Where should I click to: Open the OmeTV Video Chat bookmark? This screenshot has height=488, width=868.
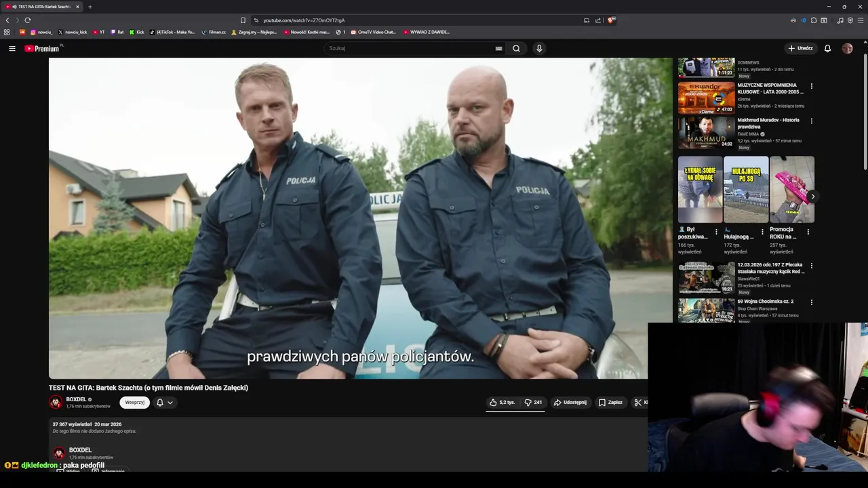point(373,32)
